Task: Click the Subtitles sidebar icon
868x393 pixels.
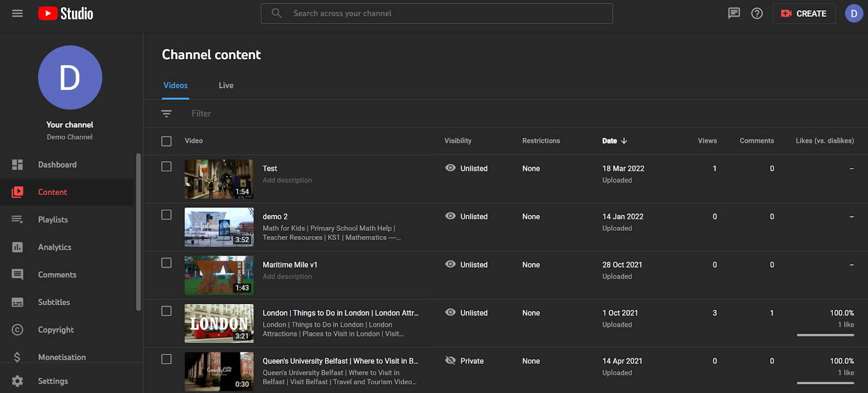Action: click(17, 302)
